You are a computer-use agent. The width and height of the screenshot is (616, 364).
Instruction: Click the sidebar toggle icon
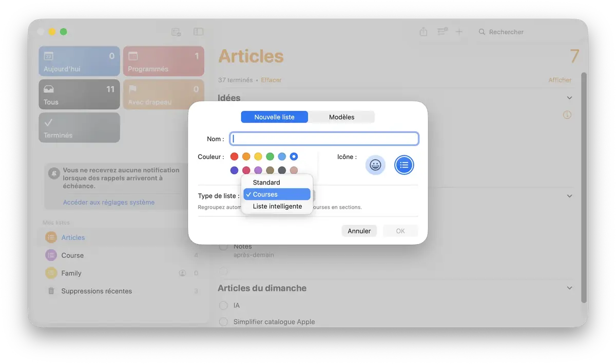tap(199, 32)
